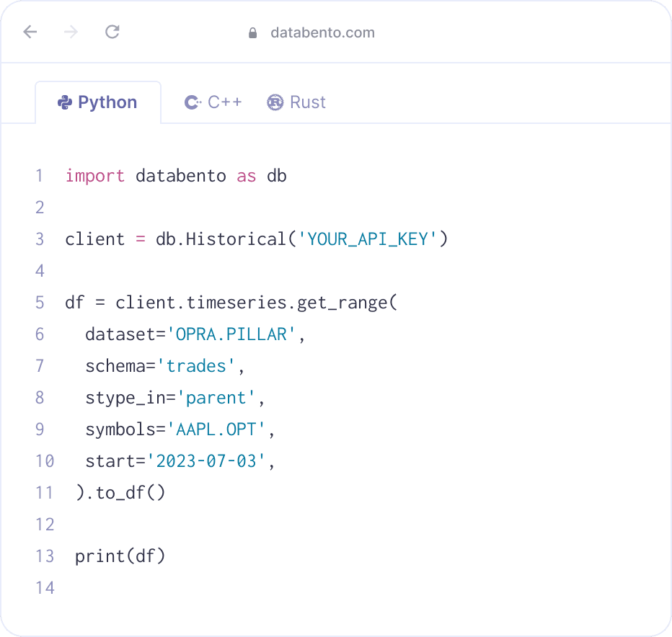Click the Python logo icon
This screenshot has height=637, width=672.
point(65,102)
